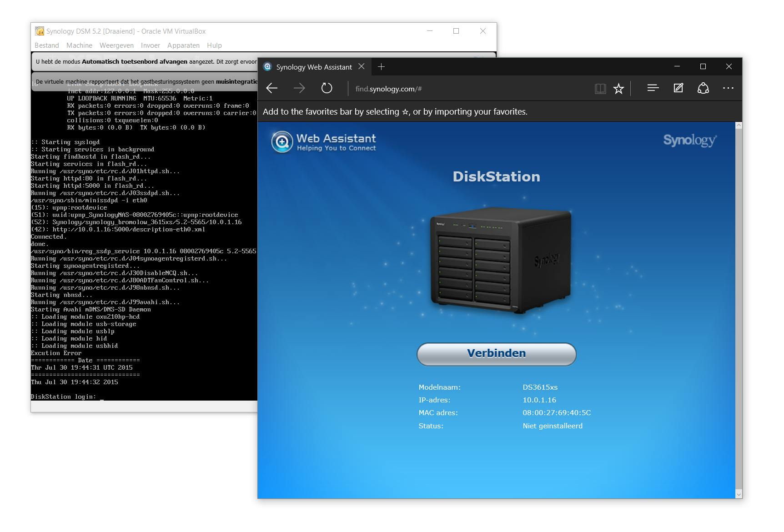Screen dimensions: 784x532
Task: Open the Weergeven menu in VirtualBox
Action: pyautogui.click(x=116, y=45)
